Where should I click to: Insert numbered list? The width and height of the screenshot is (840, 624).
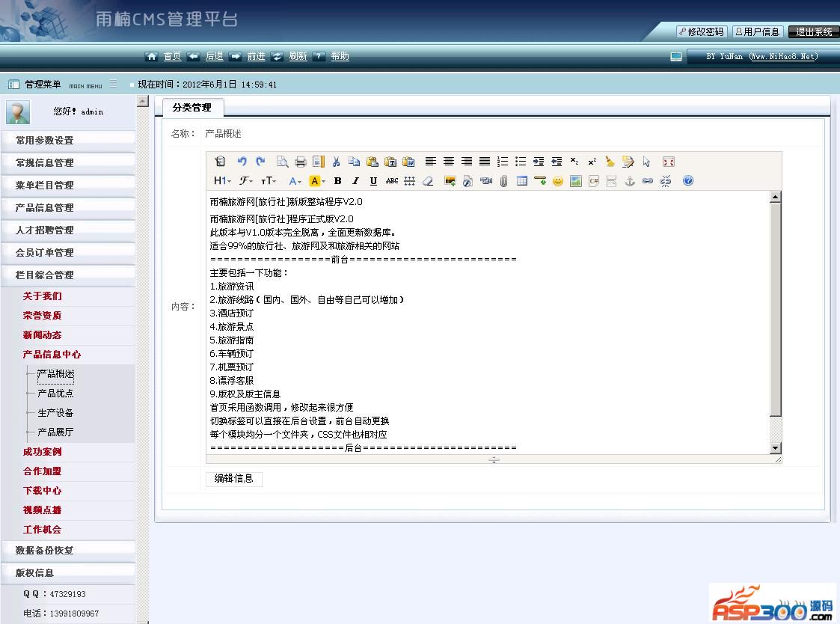[x=503, y=162]
